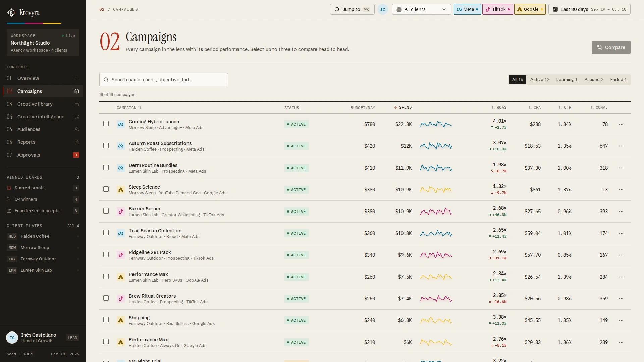Click the campaign search input field
Image resolution: width=644 pixels, height=362 pixels.
coord(164,80)
